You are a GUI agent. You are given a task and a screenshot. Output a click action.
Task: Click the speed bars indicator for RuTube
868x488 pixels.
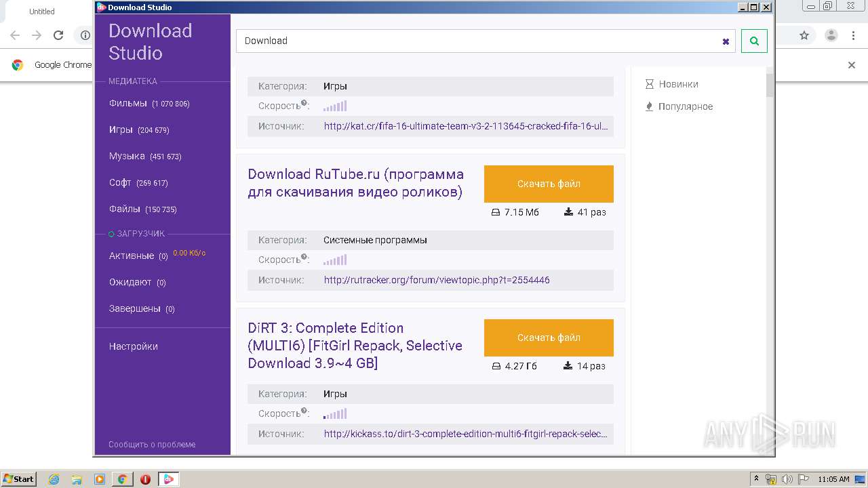point(335,260)
